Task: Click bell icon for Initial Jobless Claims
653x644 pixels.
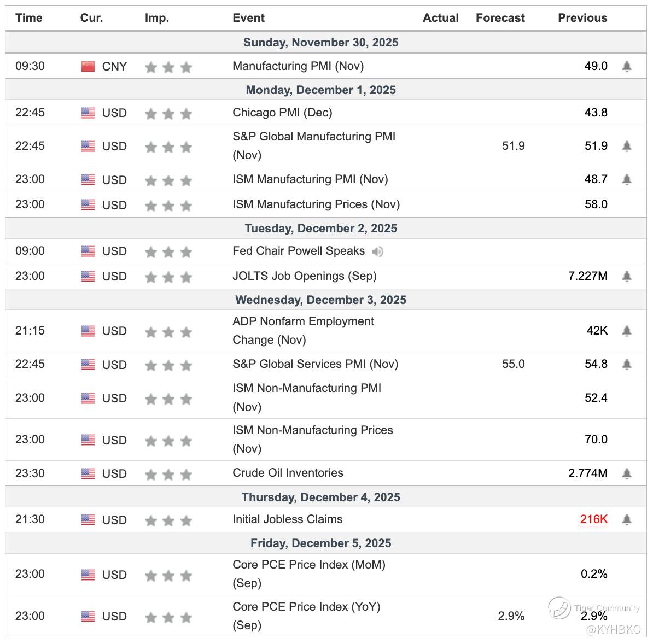Action: (x=627, y=519)
